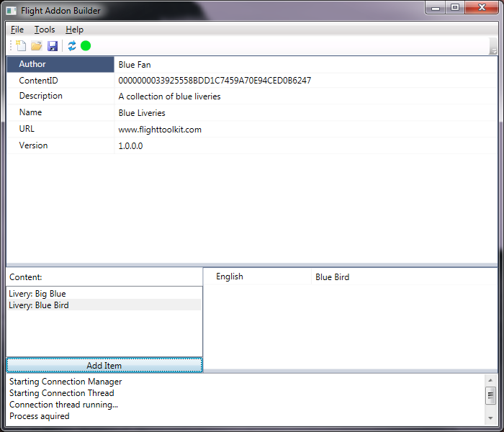Open the Tools menu
The height and width of the screenshot is (432, 504).
(45, 30)
